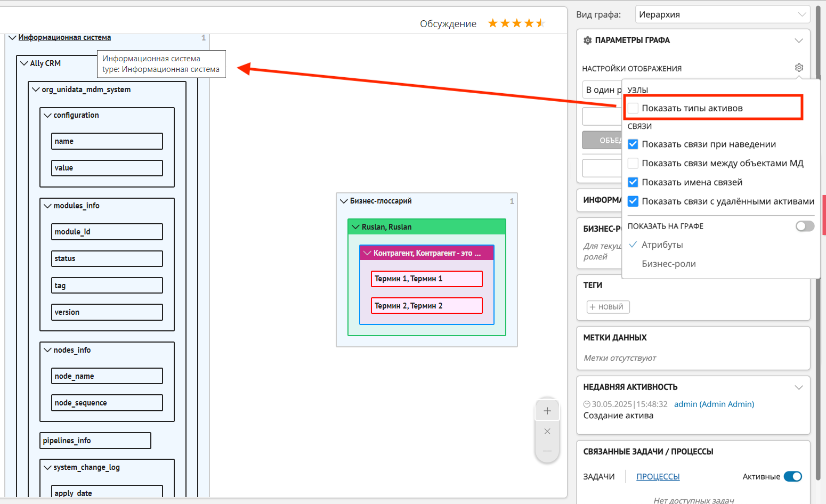The width and height of the screenshot is (826, 504).
Task: Open the Вид графа dropdown
Action: [722, 14]
